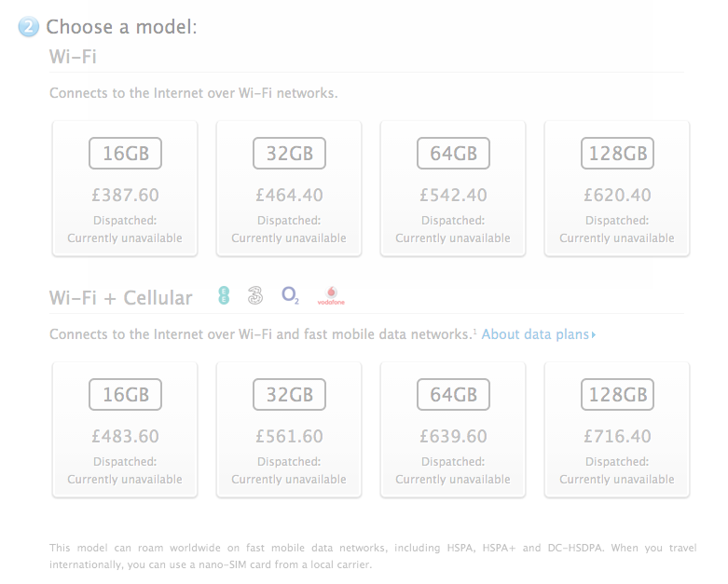This screenshot has height=584, width=728.
Task: Pick the Cellular 64GB model at £639.60
Action: tap(453, 430)
